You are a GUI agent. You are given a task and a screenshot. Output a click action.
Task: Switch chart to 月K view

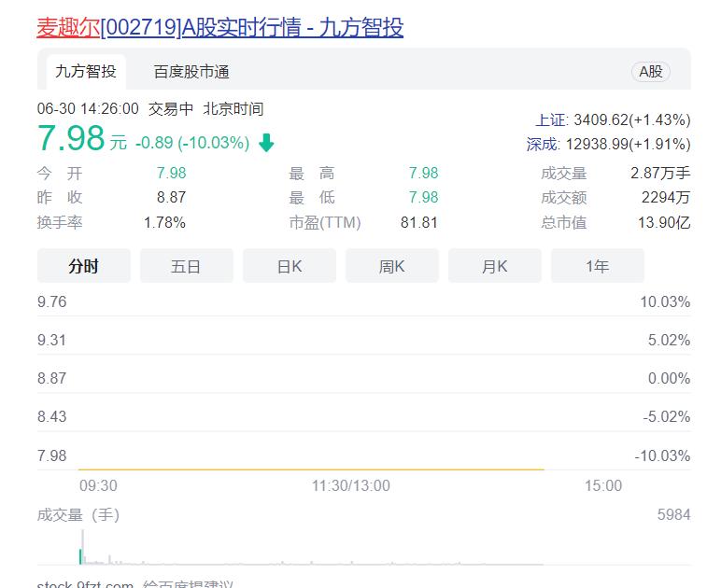(x=495, y=266)
